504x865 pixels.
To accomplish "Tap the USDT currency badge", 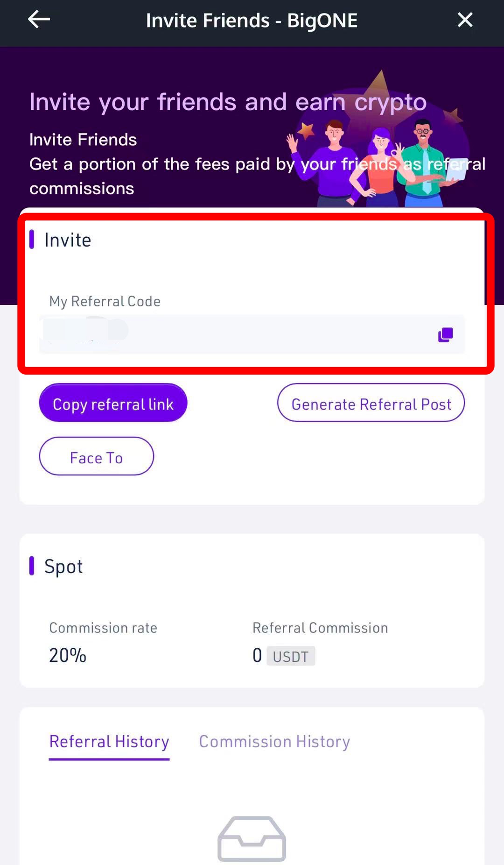I will pyautogui.click(x=290, y=656).
